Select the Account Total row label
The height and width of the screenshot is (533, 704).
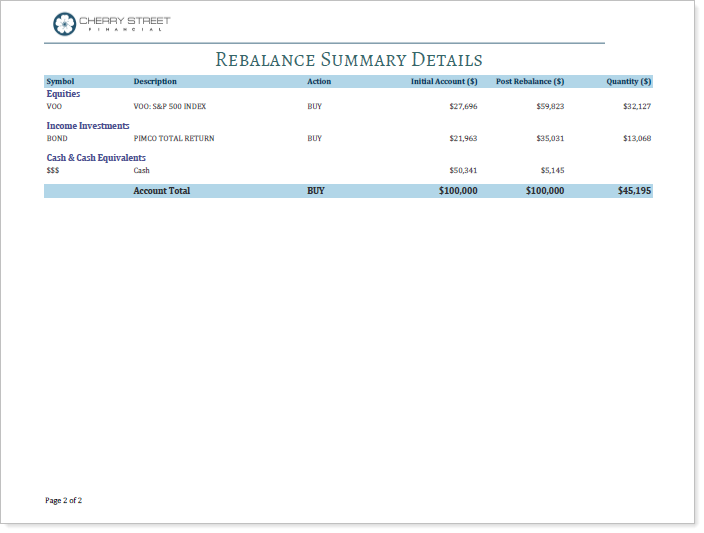pos(162,190)
